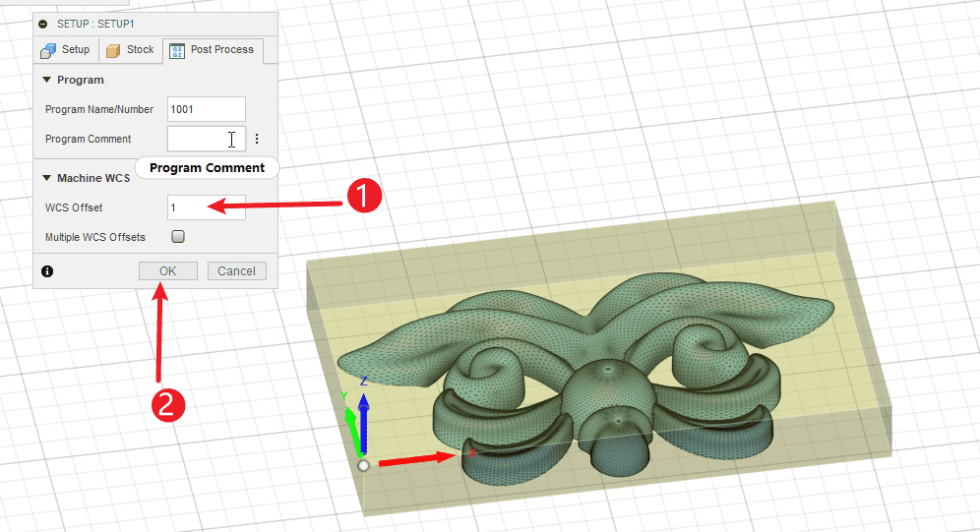
Task: Click the blue Z axis arrow
Action: click(x=364, y=423)
